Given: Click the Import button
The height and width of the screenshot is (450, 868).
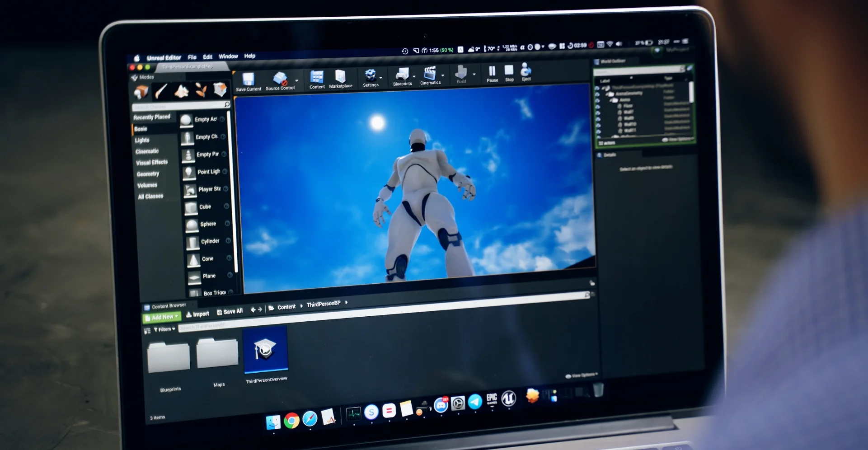Looking at the screenshot, I should (x=197, y=313).
